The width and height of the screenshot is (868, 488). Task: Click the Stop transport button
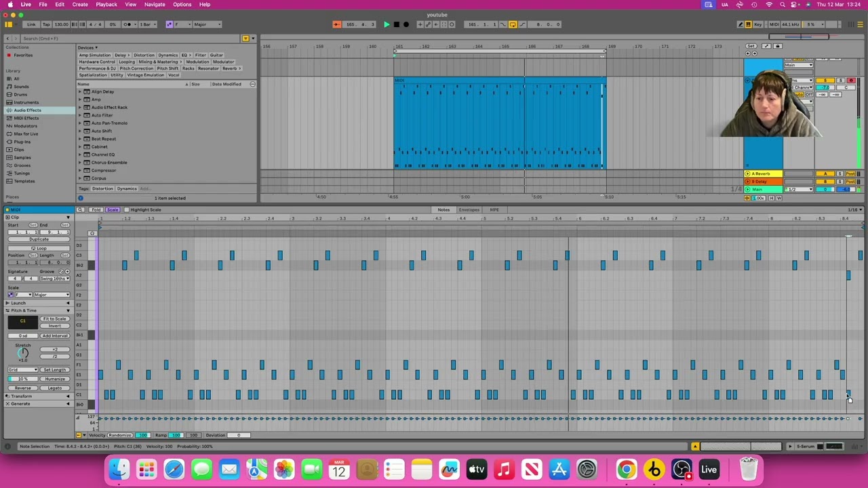click(x=397, y=24)
